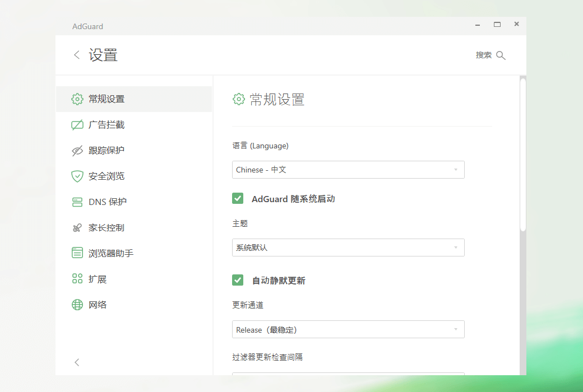Expand the 主题 theme dropdown
Viewport: 583px width, 392px height.
348,248
